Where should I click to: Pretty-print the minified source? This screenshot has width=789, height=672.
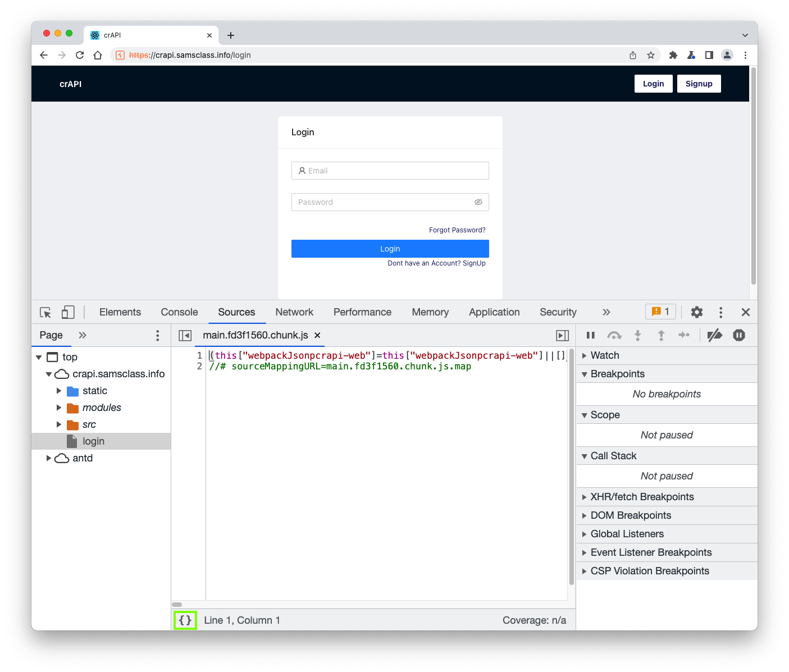pos(185,620)
